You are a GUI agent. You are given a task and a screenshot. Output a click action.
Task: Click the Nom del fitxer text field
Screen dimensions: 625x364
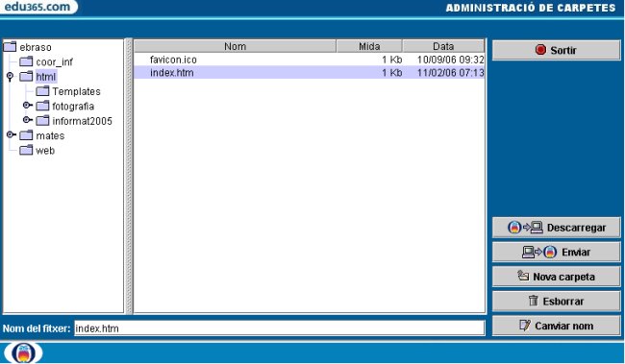(x=280, y=328)
